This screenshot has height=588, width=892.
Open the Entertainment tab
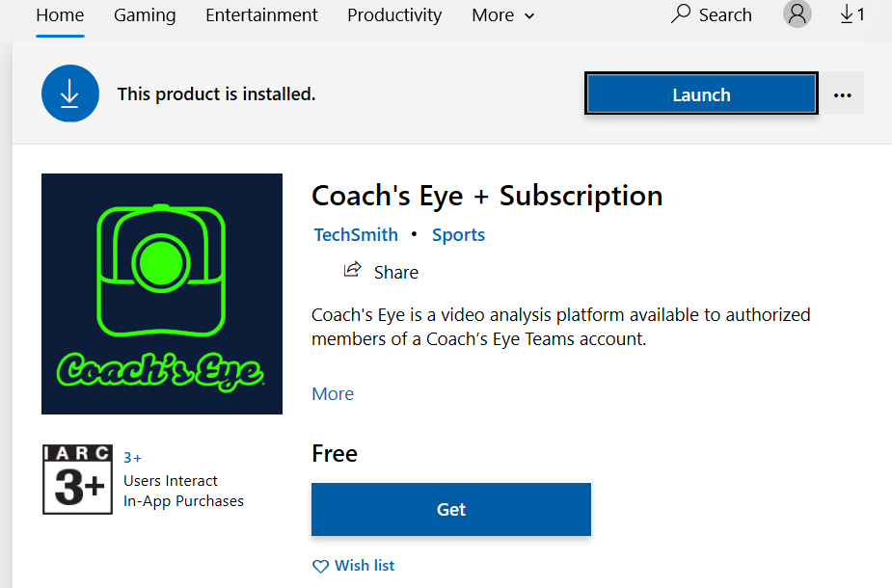tap(261, 15)
